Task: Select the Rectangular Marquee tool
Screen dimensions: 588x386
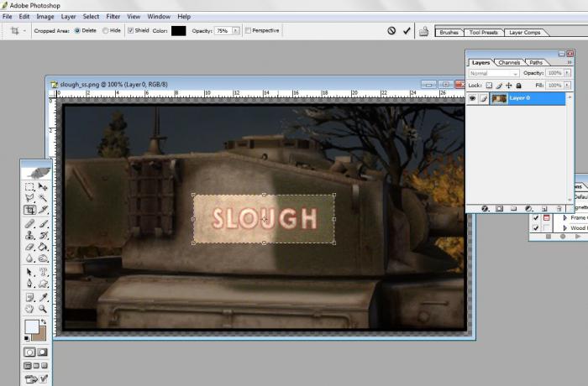Action: 29,186
